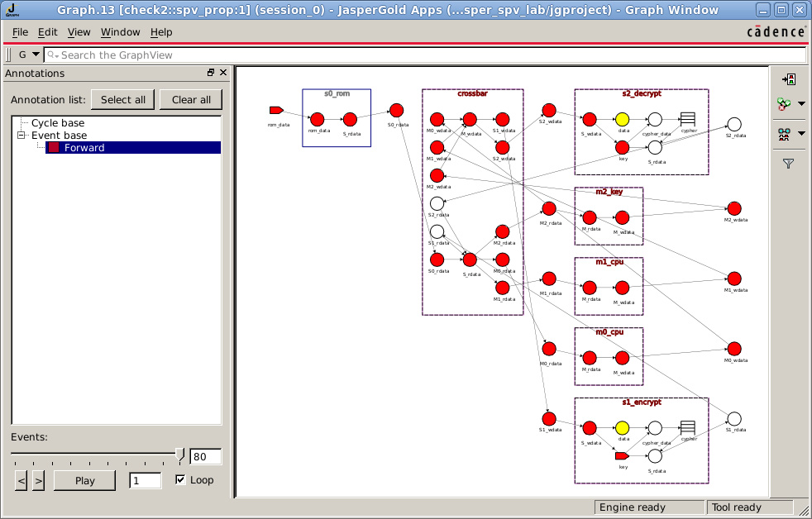The image size is (812, 519).
Task: Click the top icon in the right toolbar
Action: [788, 79]
